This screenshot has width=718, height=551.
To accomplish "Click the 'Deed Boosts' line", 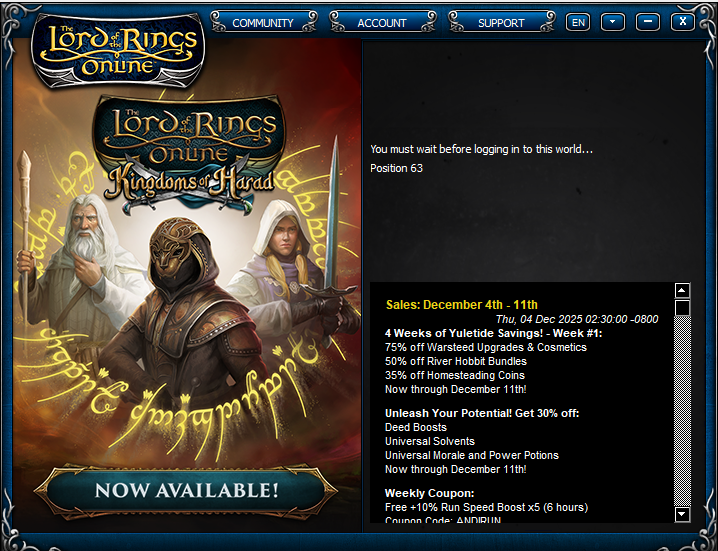I will [x=416, y=427].
